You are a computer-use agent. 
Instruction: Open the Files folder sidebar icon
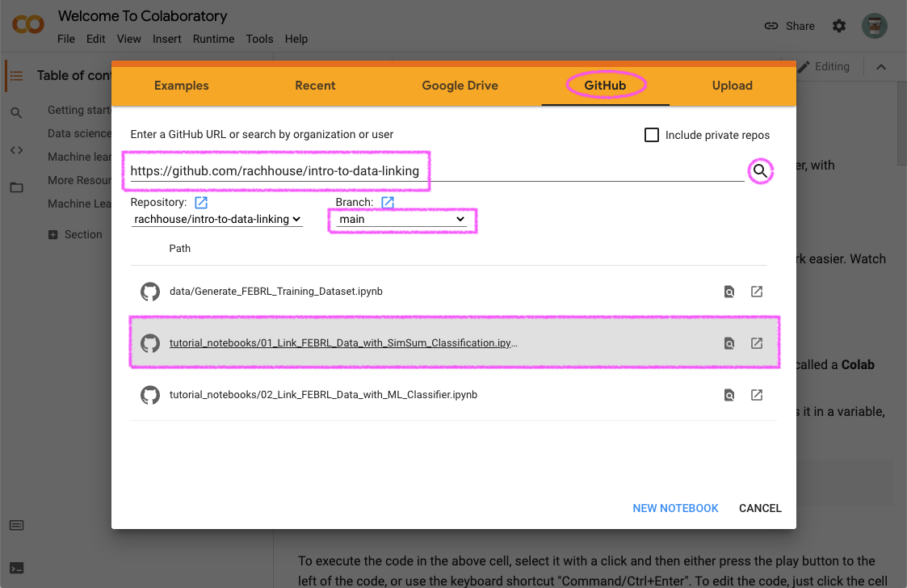click(17, 187)
